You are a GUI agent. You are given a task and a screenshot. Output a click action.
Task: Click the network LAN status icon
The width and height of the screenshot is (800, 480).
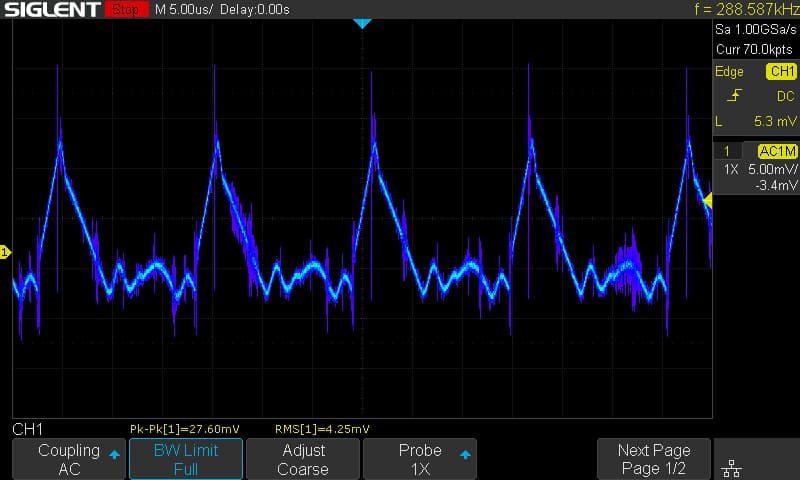click(732, 467)
